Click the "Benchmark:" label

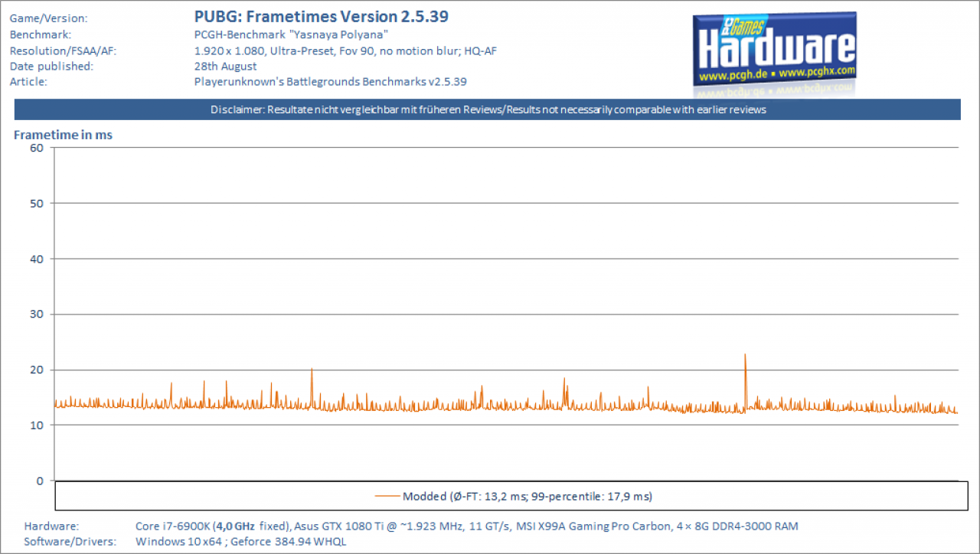click(x=40, y=34)
